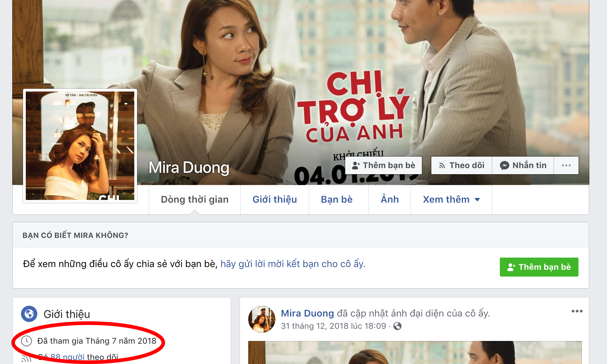
Task: Open the post options three-dots menu
Action: tap(577, 311)
